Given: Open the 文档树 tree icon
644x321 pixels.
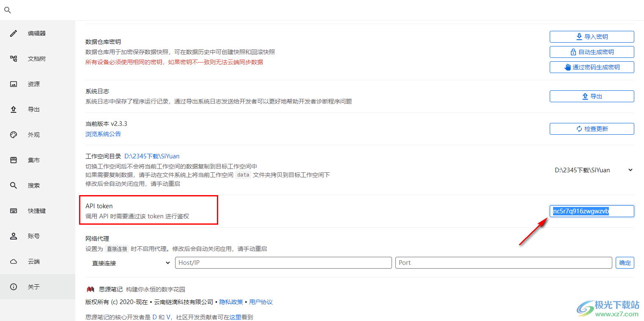Looking at the screenshot, I should 14,59.
